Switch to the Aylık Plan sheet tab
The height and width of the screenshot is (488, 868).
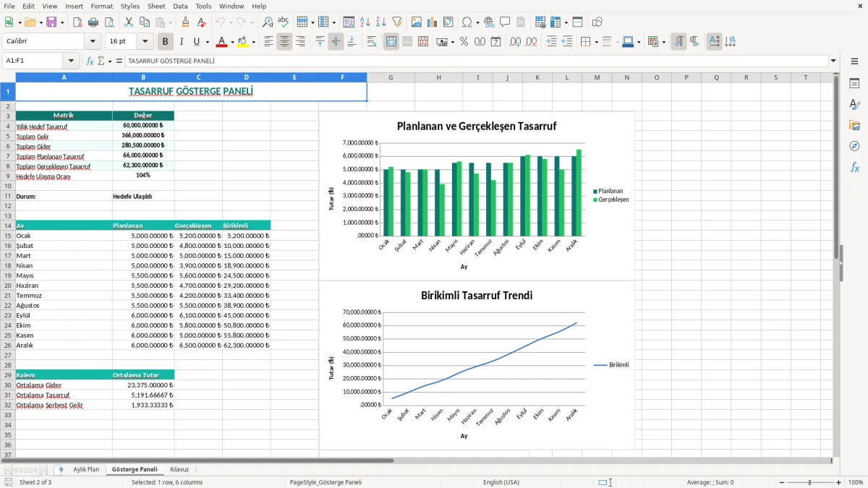click(x=86, y=469)
